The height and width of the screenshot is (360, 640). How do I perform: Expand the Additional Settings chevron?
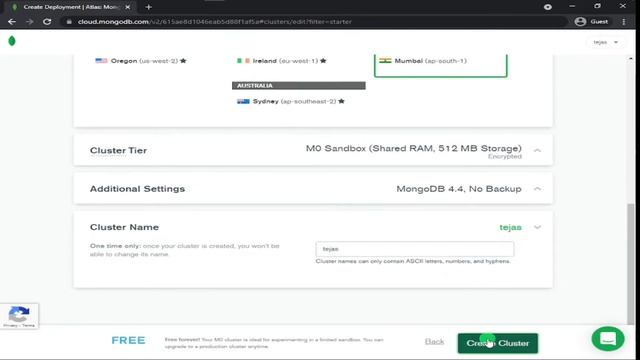(538, 189)
